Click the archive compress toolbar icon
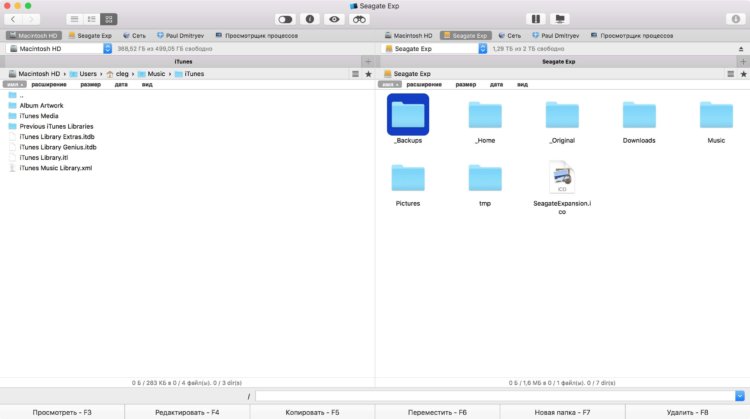The height and width of the screenshot is (419, 750). tap(536, 19)
